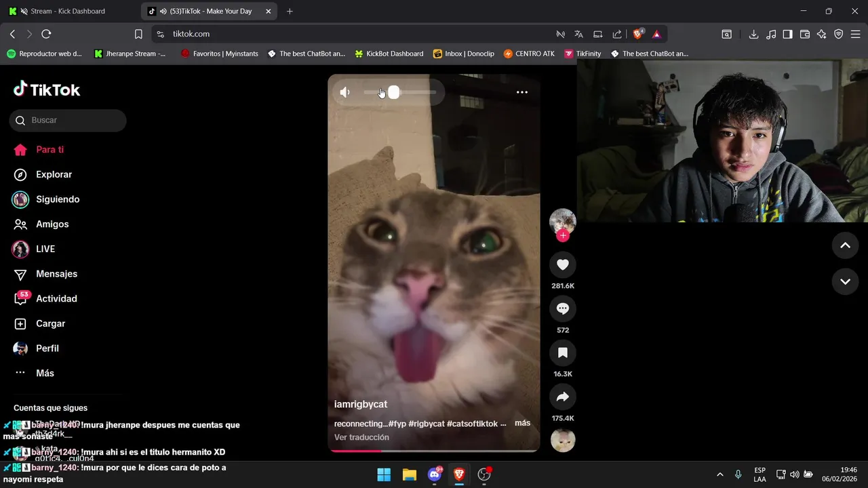Open the browser downloads icon
This screenshot has width=868, height=488.
click(x=753, y=34)
